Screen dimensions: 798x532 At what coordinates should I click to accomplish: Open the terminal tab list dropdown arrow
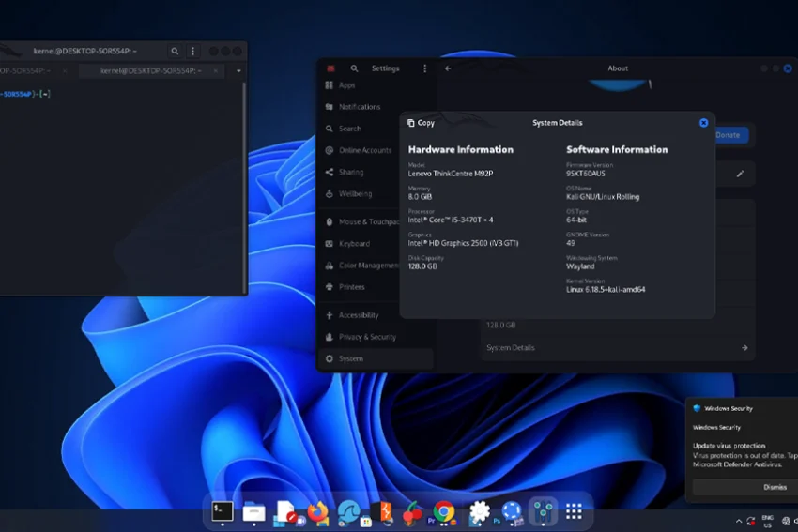(x=238, y=71)
